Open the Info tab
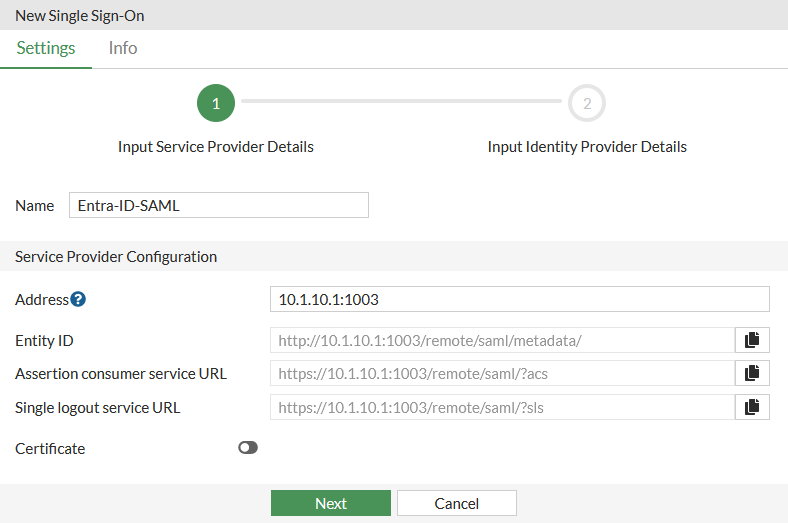The width and height of the screenshot is (788, 523). tap(123, 48)
